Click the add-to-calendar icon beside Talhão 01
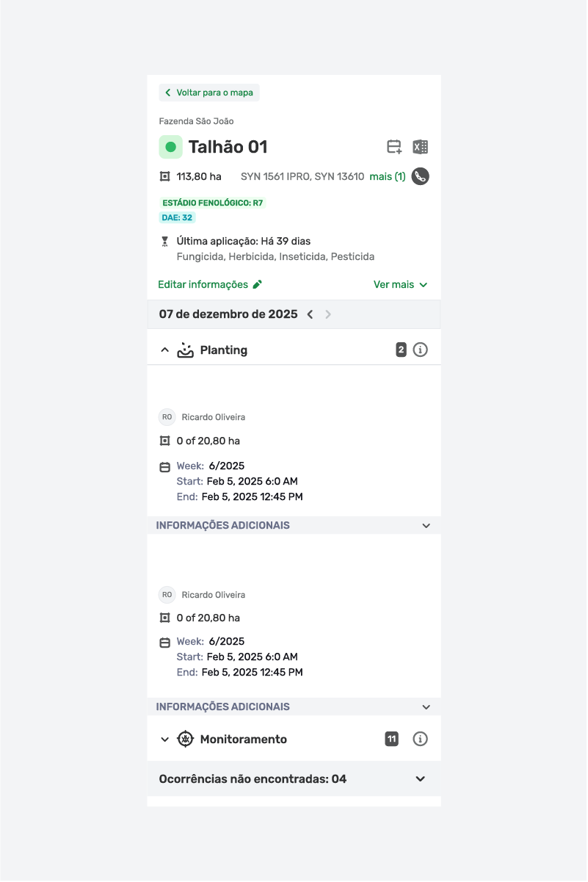 (394, 147)
